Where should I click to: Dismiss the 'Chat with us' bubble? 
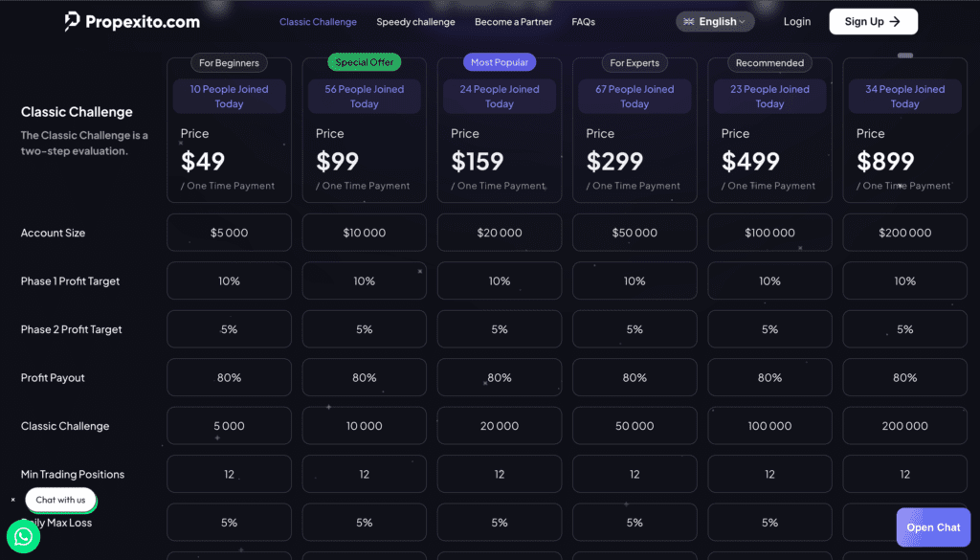(13, 500)
